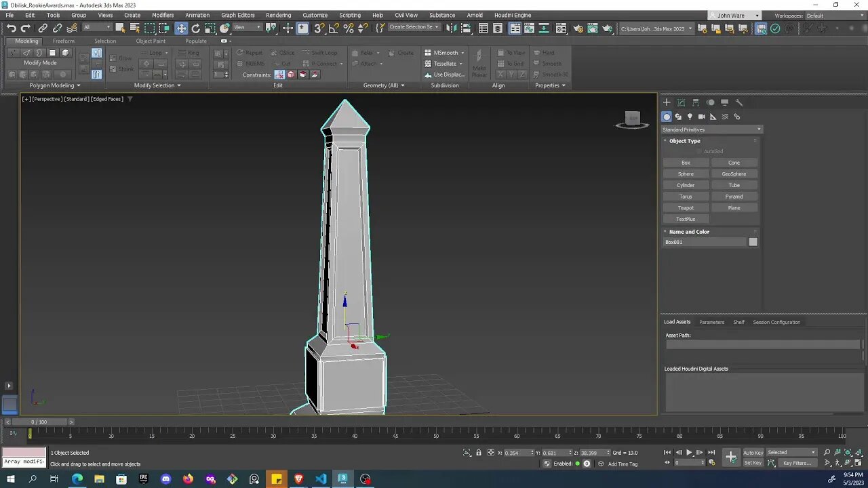Image resolution: width=868 pixels, height=488 pixels.
Task: Click the Mirror tool icon
Action: (450, 28)
